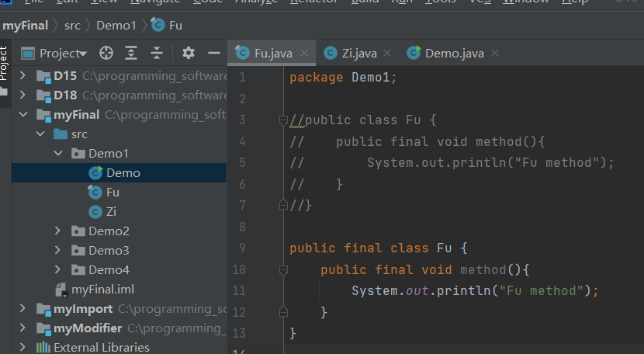
Task: Select D15 module in tree
Action: pyautogui.click(x=119, y=75)
